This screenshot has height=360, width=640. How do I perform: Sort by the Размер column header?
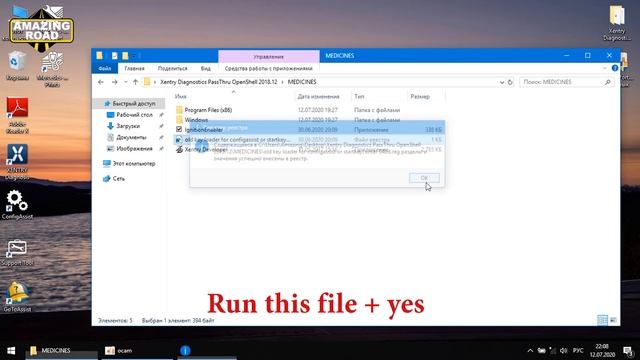point(420,96)
